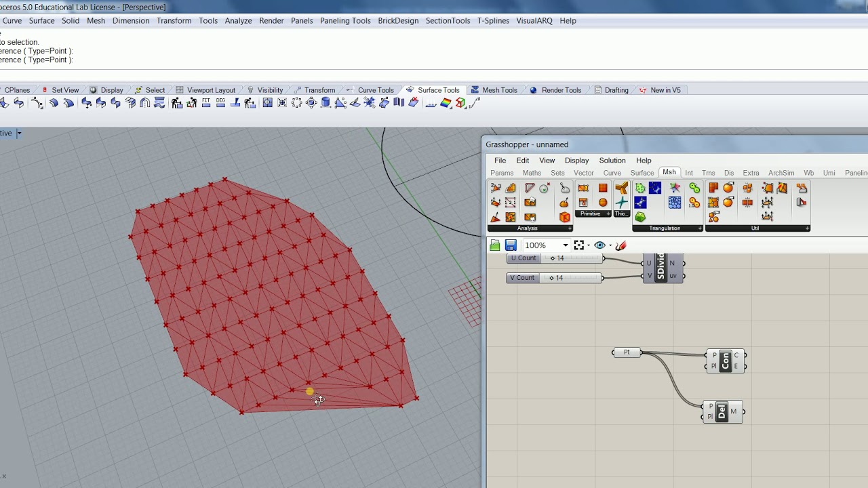This screenshot has height=488, width=868.
Task: Click the V Count slider handle
Action: point(551,278)
